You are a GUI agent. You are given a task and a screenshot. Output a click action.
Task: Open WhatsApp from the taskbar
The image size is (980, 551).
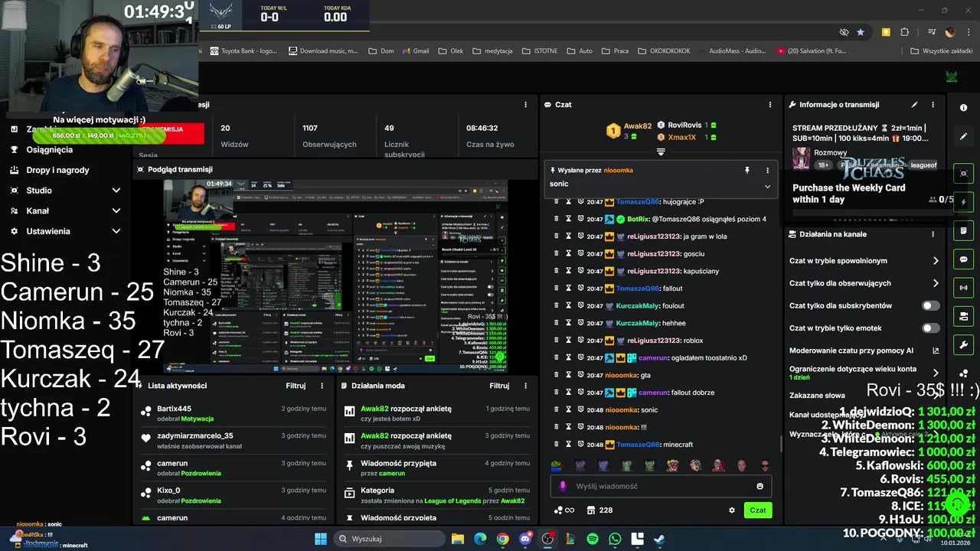615,539
